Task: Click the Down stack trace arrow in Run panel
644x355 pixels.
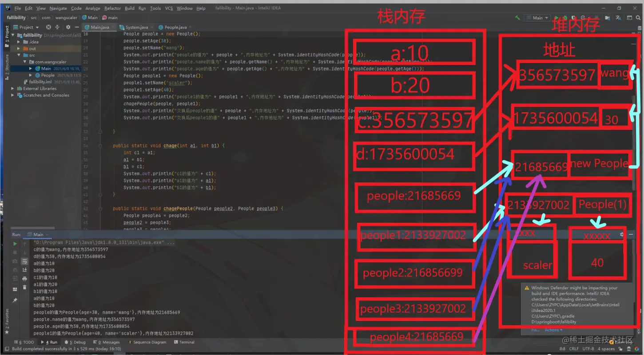Action: click(x=25, y=252)
